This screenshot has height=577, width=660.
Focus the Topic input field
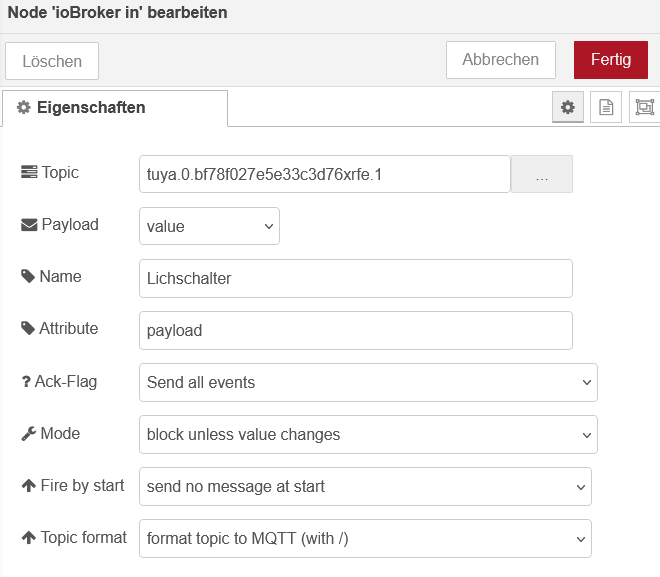click(x=324, y=175)
